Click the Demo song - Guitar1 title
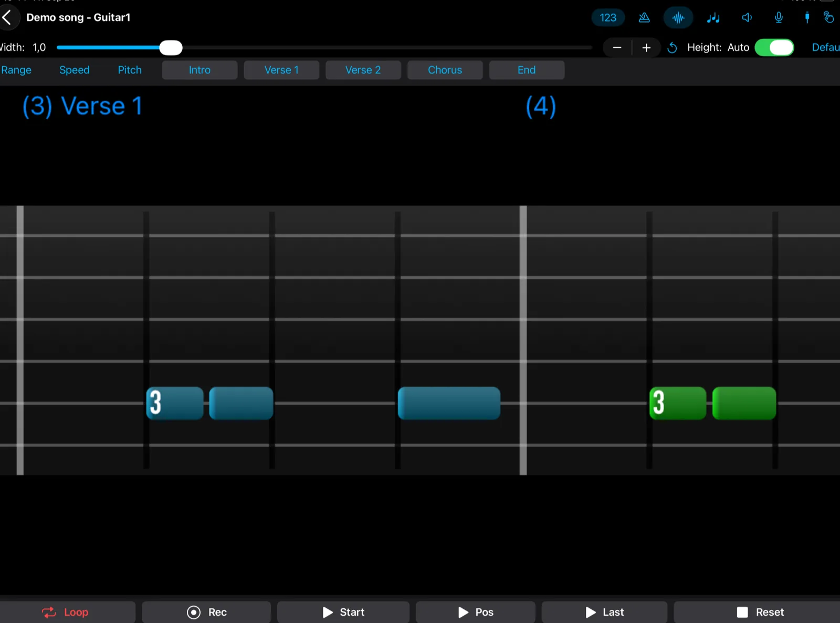The height and width of the screenshot is (623, 840). tap(78, 17)
